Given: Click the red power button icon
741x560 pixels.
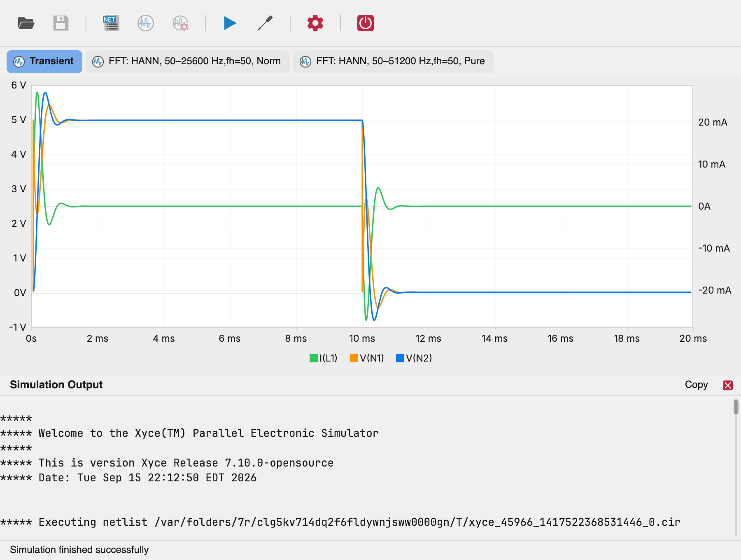Looking at the screenshot, I should point(366,23).
